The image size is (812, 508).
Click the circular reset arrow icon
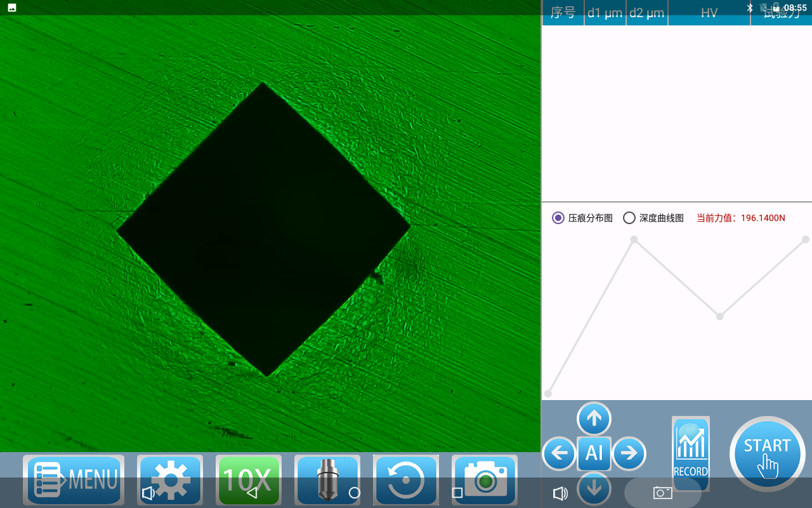[x=406, y=479]
